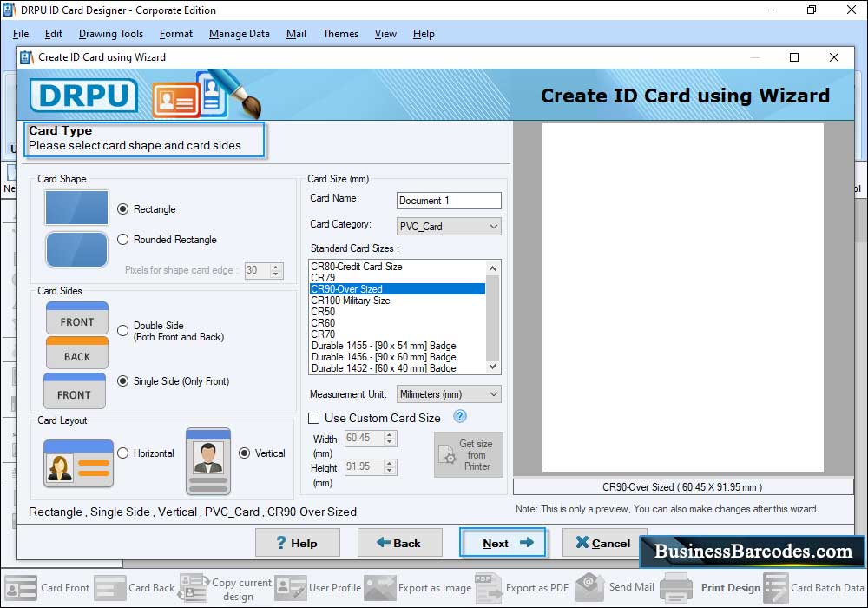Select the Rectangle radio button
The width and height of the screenshot is (868, 608).
[123, 208]
